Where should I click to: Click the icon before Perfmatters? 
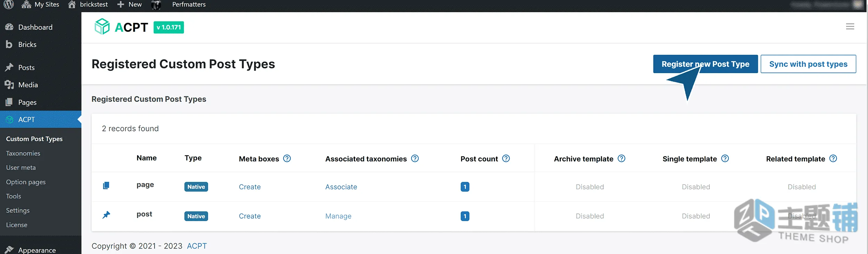(156, 5)
